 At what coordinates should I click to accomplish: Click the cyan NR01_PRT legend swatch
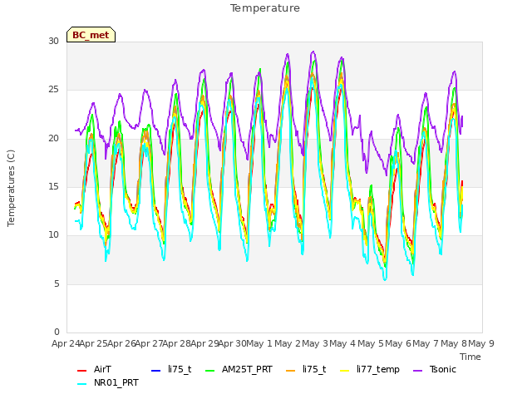(82, 384)
